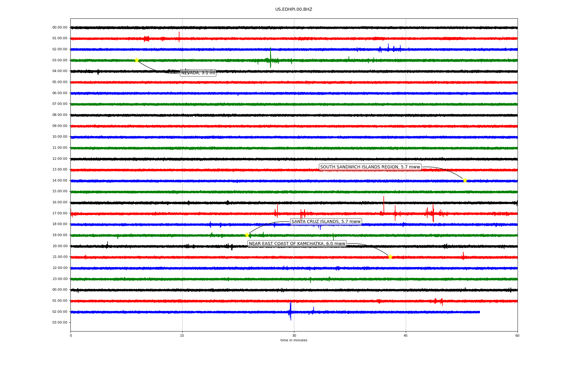Click the x-axis label time in minutes
Image resolution: width=588 pixels, height=368 pixels.
click(294, 340)
